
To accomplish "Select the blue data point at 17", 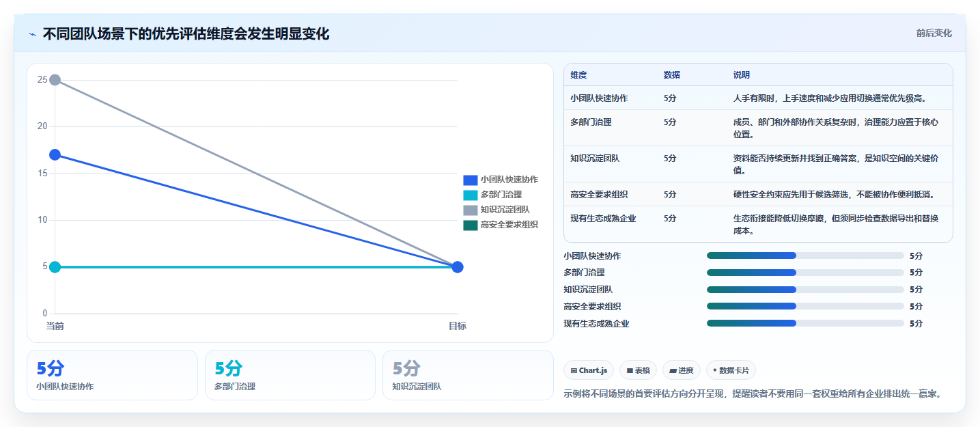I will pos(55,155).
